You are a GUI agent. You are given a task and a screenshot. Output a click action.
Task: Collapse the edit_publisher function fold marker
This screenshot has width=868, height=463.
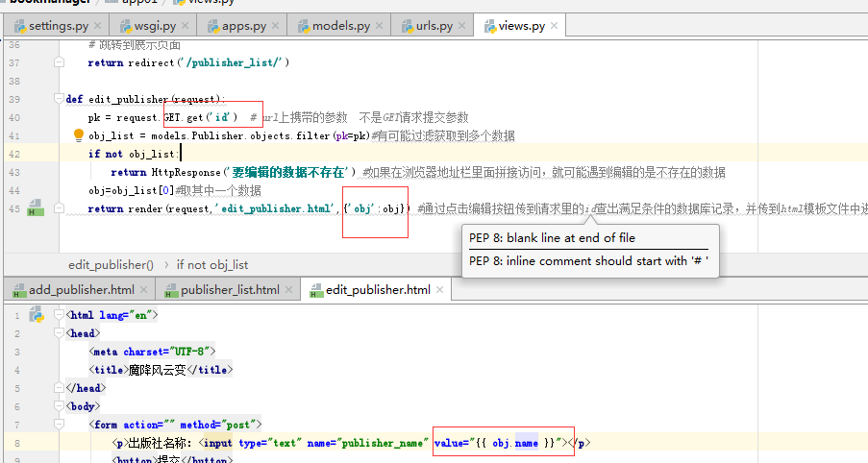(59, 99)
